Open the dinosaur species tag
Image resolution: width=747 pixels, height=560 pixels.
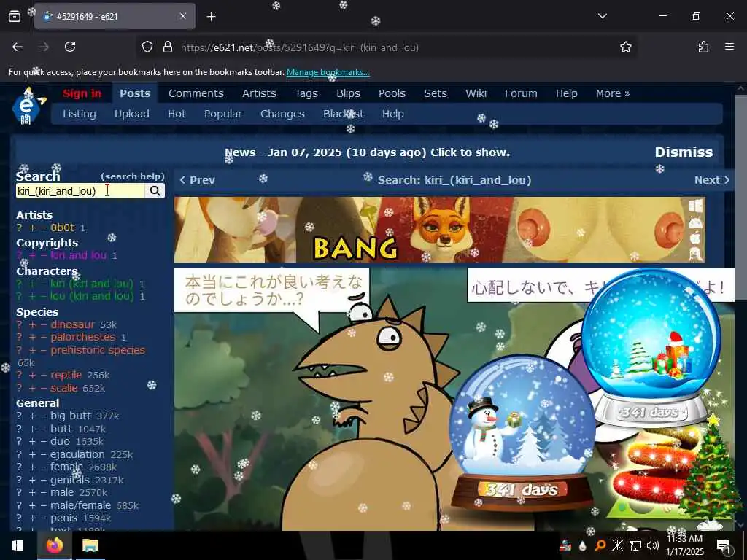point(72,324)
